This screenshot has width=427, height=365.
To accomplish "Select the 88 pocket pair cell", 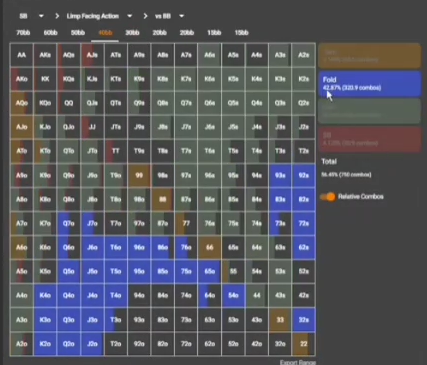I will tap(163, 199).
